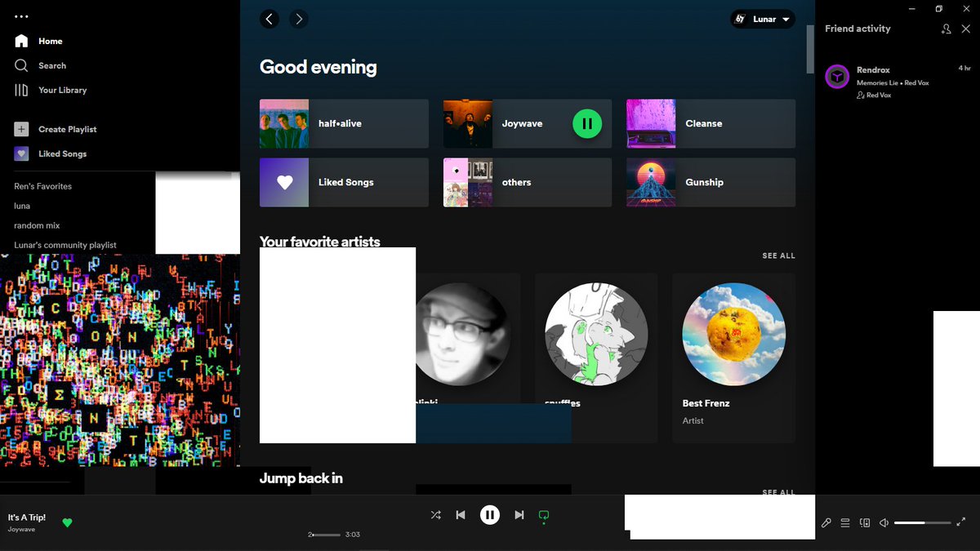Click Joywave artist name in player
This screenshot has width=980, height=551.
[x=21, y=529]
